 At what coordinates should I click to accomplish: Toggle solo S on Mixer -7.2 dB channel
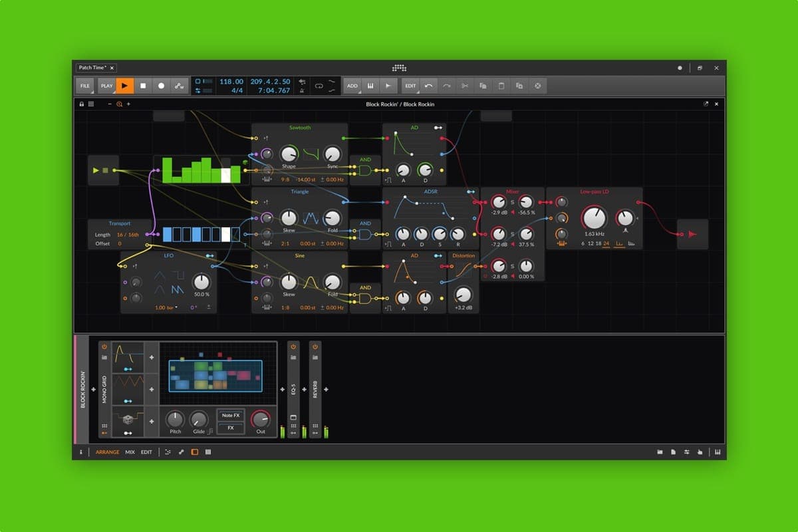click(x=512, y=234)
